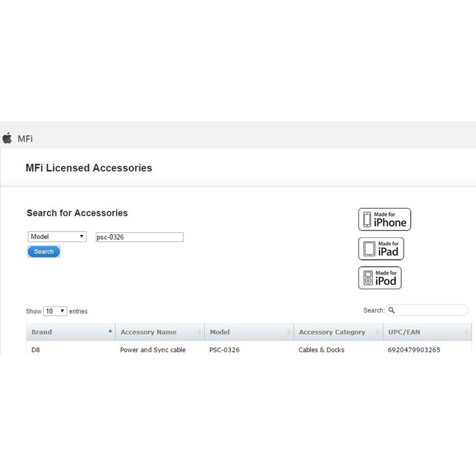Screen dimensions: 476x476
Task: Open the Model search-type dropdown
Action: 57,237
